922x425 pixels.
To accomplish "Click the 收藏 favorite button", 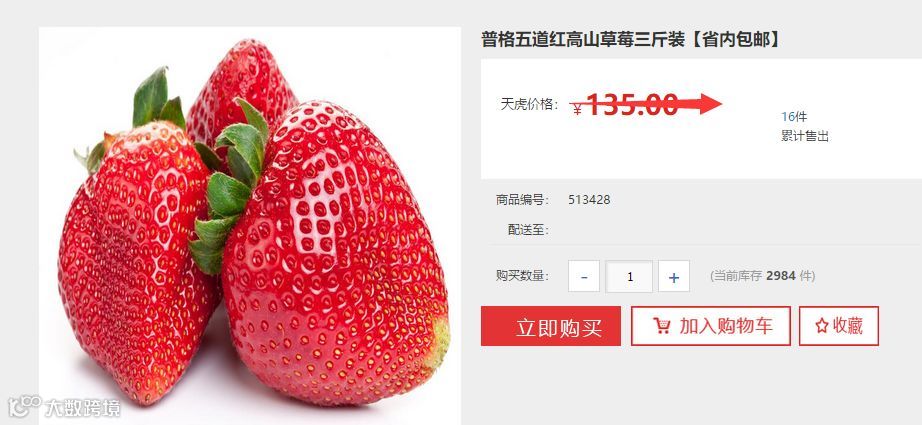I will 839,326.
